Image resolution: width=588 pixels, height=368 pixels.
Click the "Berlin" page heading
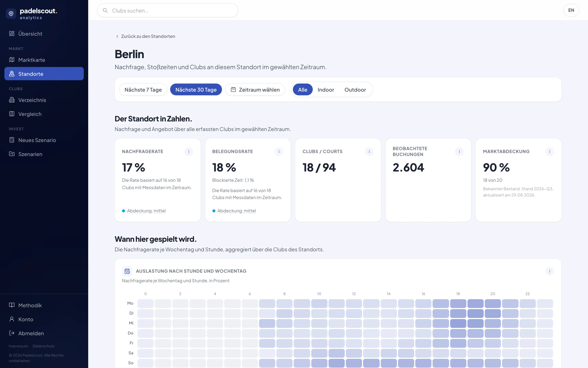[x=129, y=54]
